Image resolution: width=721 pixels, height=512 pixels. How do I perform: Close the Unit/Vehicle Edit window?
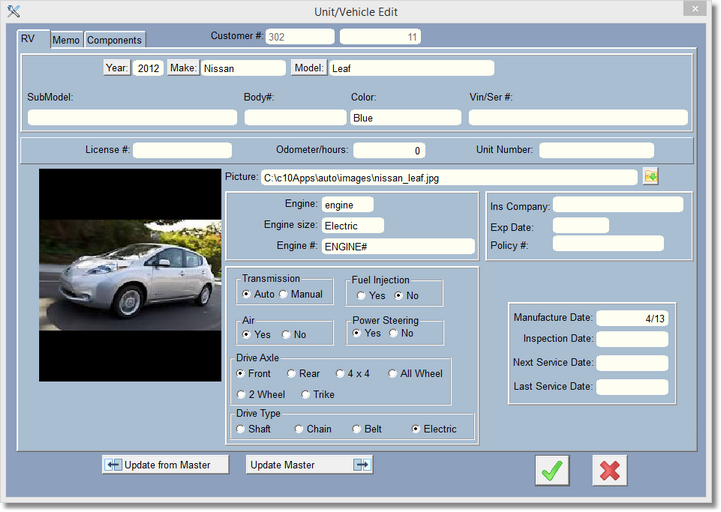[x=695, y=9]
